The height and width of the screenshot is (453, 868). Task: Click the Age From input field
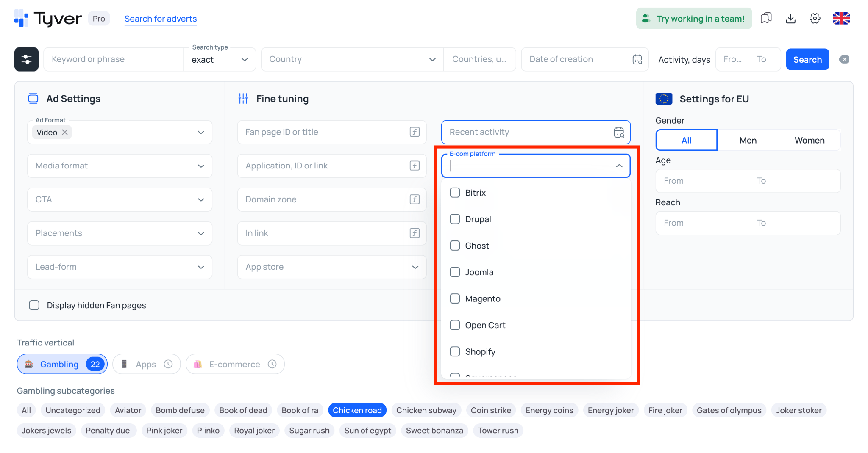702,181
